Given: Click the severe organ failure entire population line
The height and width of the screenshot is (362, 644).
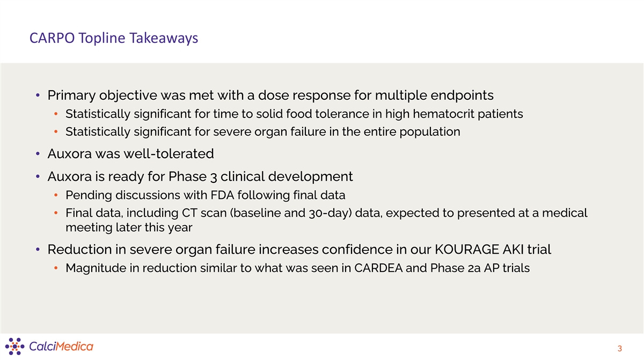Looking at the screenshot, I should click(x=262, y=132).
